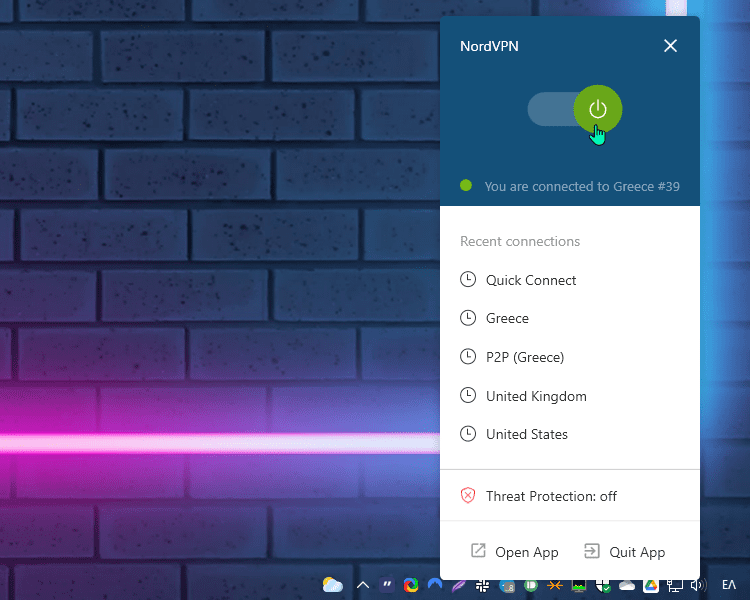Open the weather widget in taskbar
This screenshot has width=750, height=600.
332,585
